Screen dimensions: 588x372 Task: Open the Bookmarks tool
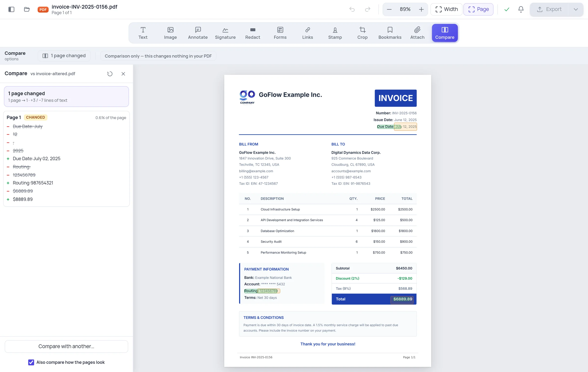pos(390,33)
